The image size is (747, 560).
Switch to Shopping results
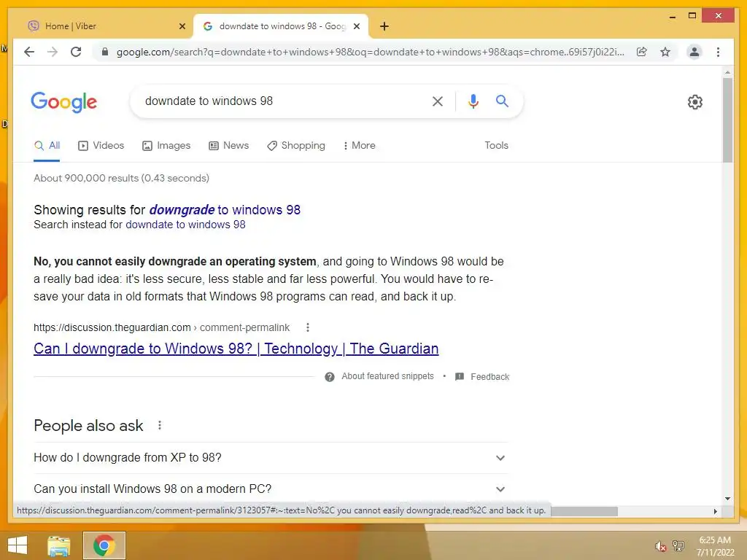296,146
